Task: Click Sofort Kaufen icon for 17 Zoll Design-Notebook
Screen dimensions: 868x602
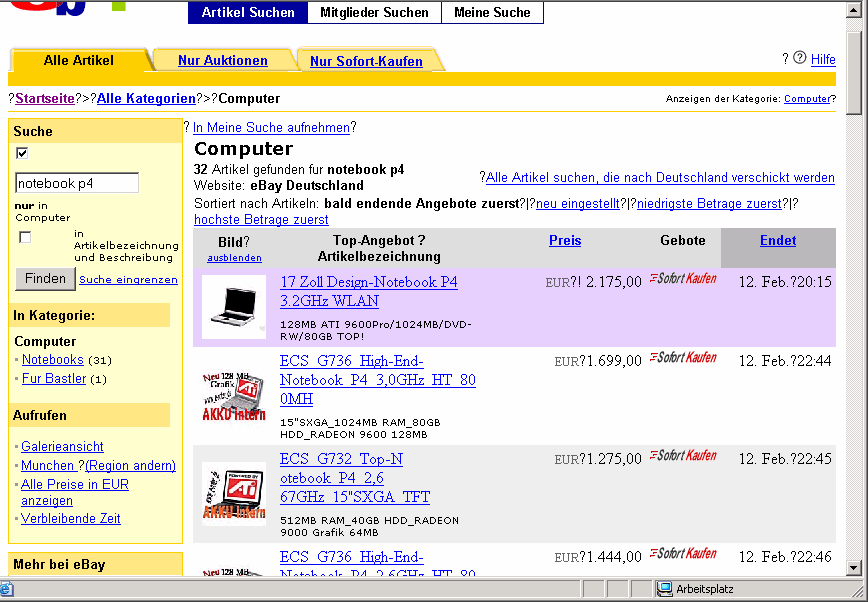Action: [x=683, y=279]
